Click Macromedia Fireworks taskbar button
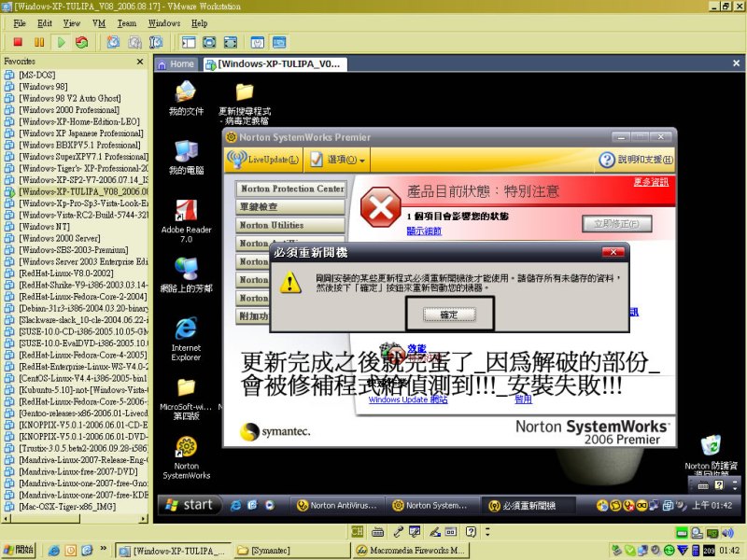The width and height of the screenshot is (747, 560). click(410, 551)
